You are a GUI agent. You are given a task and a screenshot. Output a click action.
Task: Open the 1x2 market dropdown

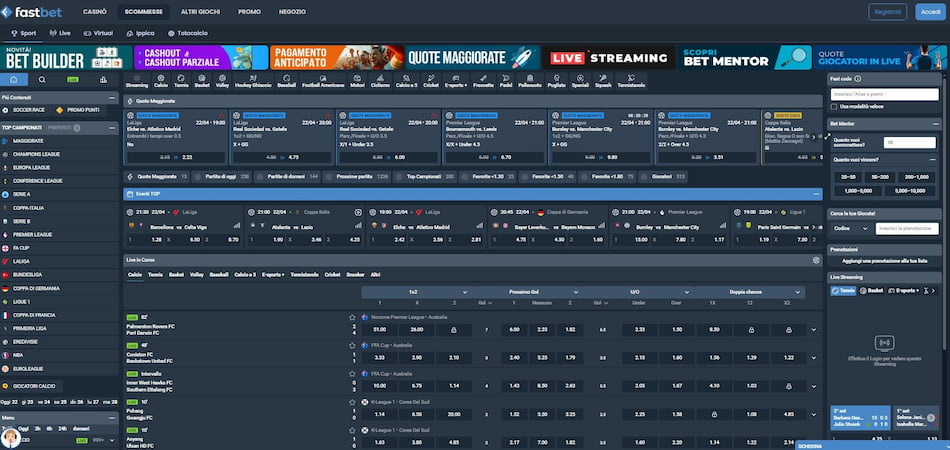(417, 292)
